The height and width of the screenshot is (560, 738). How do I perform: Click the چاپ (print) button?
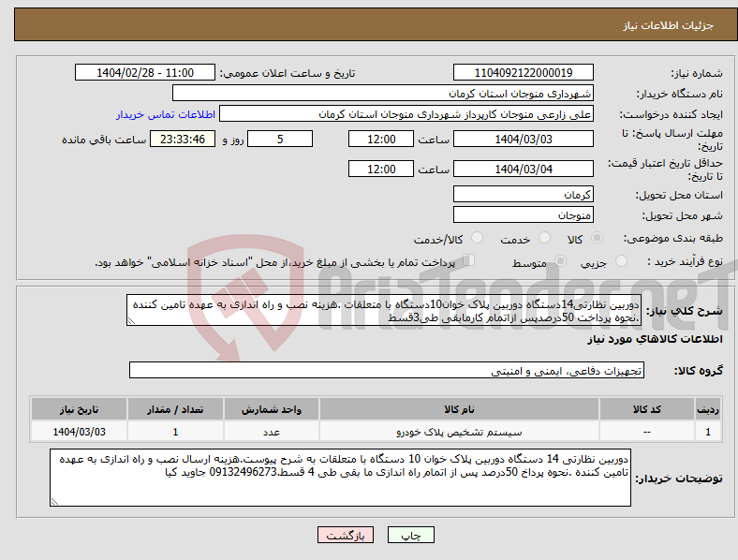pyautogui.click(x=410, y=535)
